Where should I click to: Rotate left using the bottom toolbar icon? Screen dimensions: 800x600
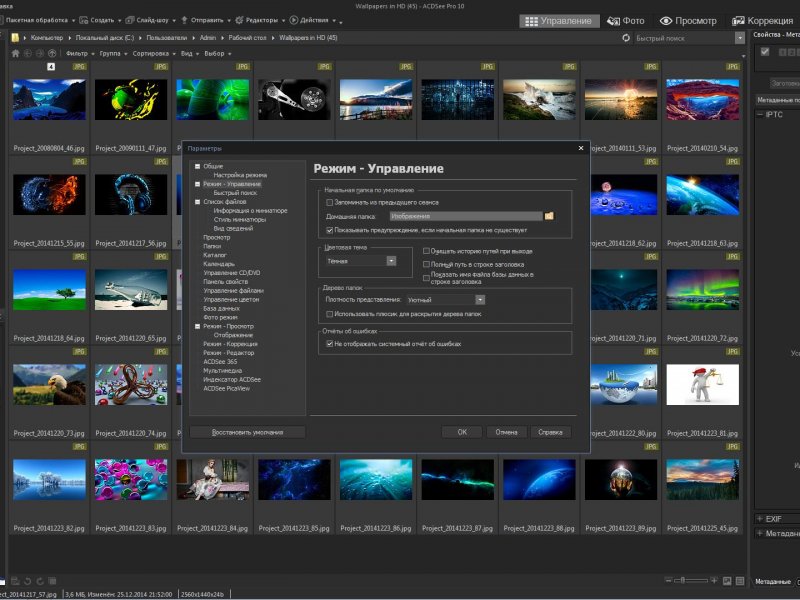(x=28, y=581)
